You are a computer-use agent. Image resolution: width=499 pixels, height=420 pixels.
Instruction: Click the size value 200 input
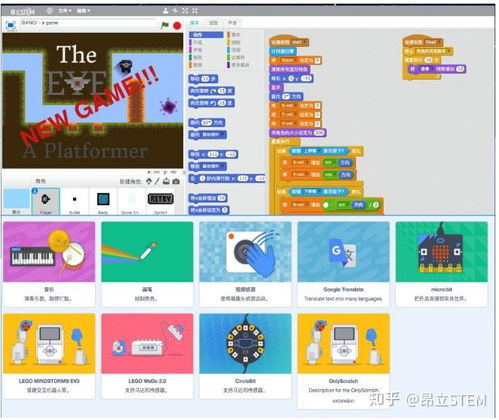(x=319, y=133)
